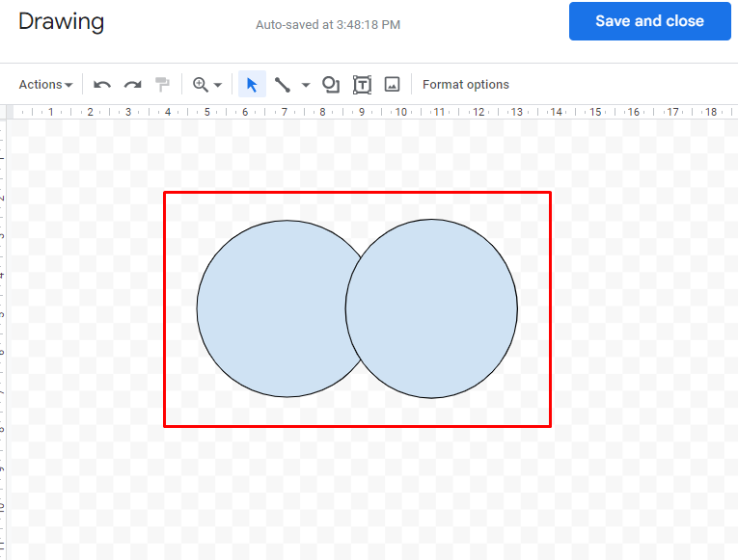Viewport: 738px width, 560px height.
Task: Choose the Line tool icon
Action: pyautogui.click(x=283, y=85)
